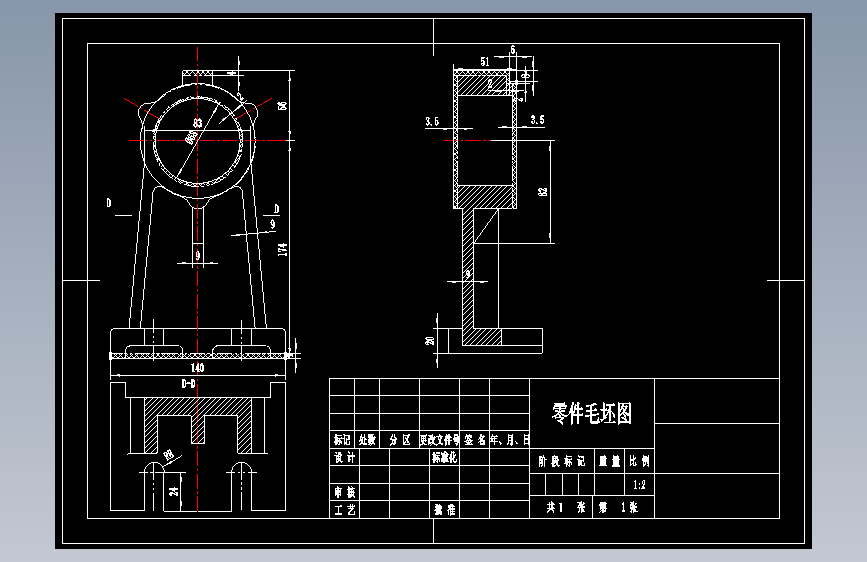Select the 82 dimension on side view
The height and width of the screenshot is (562, 867).
(x=542, y=191)
